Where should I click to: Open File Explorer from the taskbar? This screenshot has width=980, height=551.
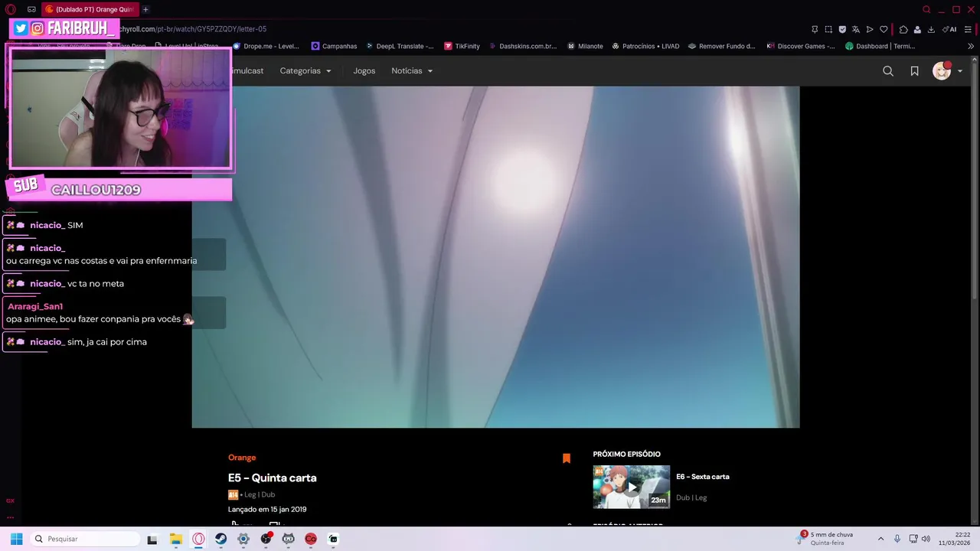click(175, 539)
